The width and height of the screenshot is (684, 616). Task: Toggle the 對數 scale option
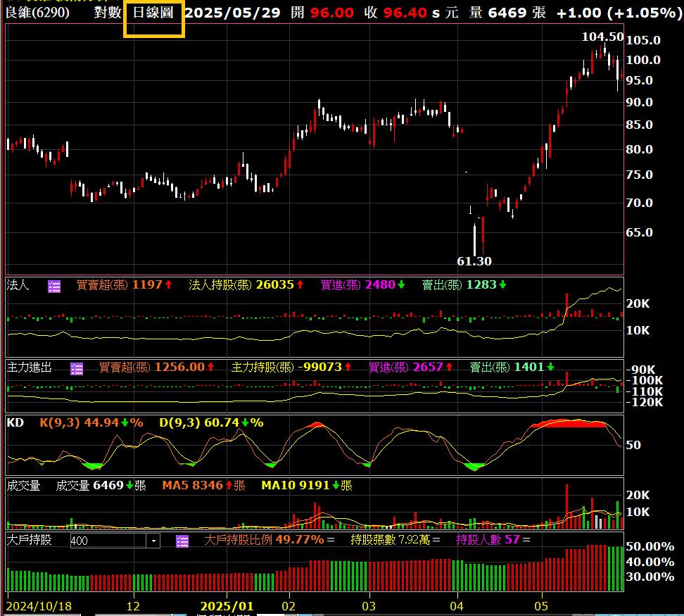click(107, 12)
